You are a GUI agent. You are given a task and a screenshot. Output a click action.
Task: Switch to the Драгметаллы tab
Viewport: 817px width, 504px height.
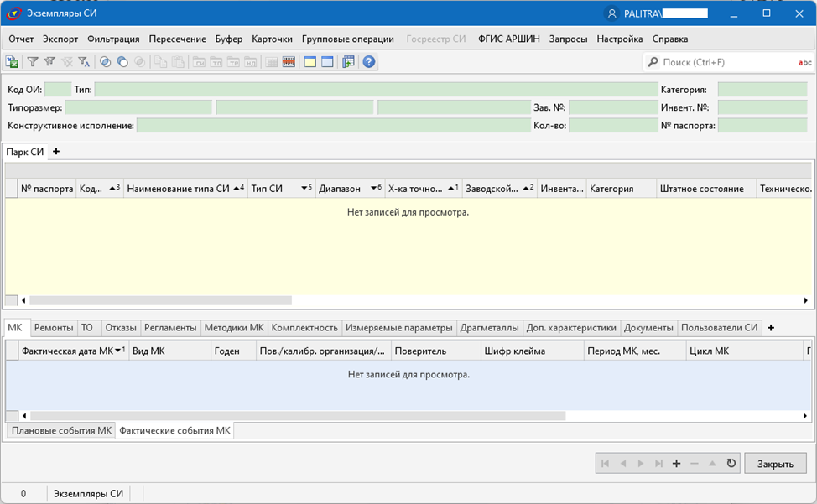coord(489,328)
